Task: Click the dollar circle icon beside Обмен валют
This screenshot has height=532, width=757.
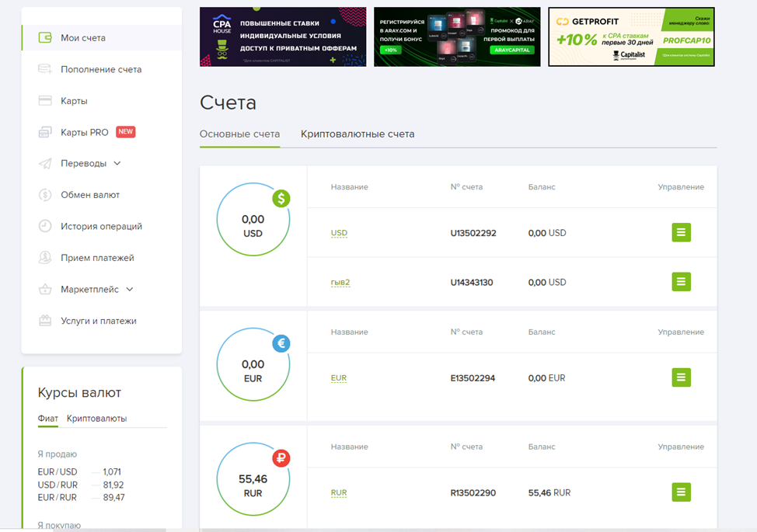Action: pos(45,195)
